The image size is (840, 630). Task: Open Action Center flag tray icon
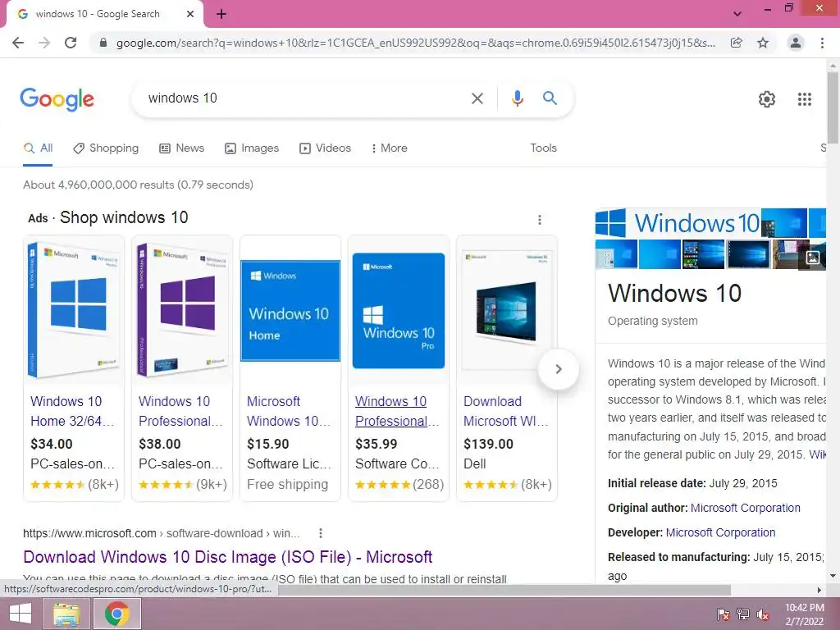coord(723,614)
